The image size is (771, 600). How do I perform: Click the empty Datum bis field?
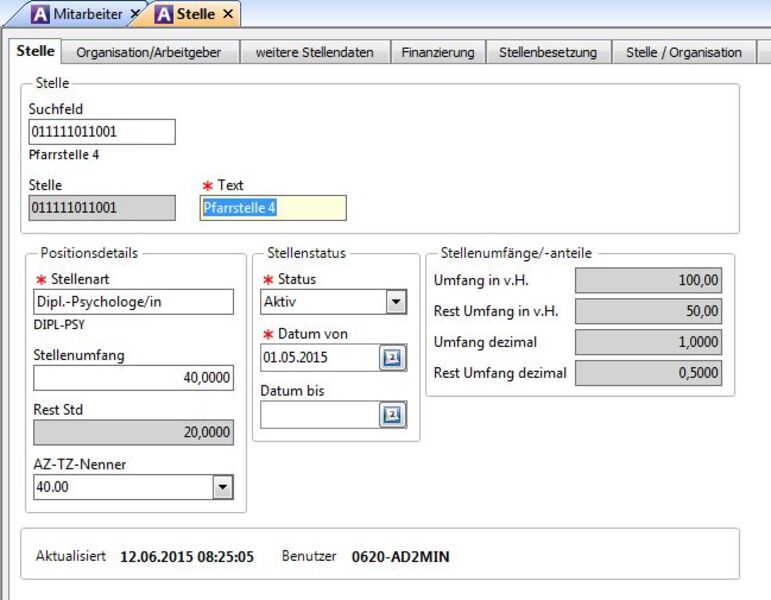[x=320, y=415]
